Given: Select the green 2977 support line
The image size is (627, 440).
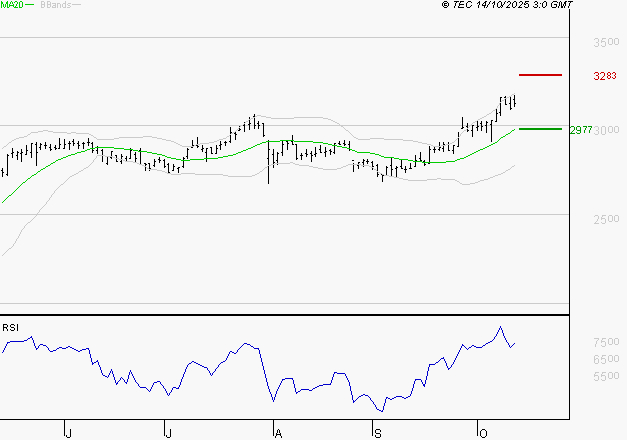Looking at the screenshot, I should 540,129.
